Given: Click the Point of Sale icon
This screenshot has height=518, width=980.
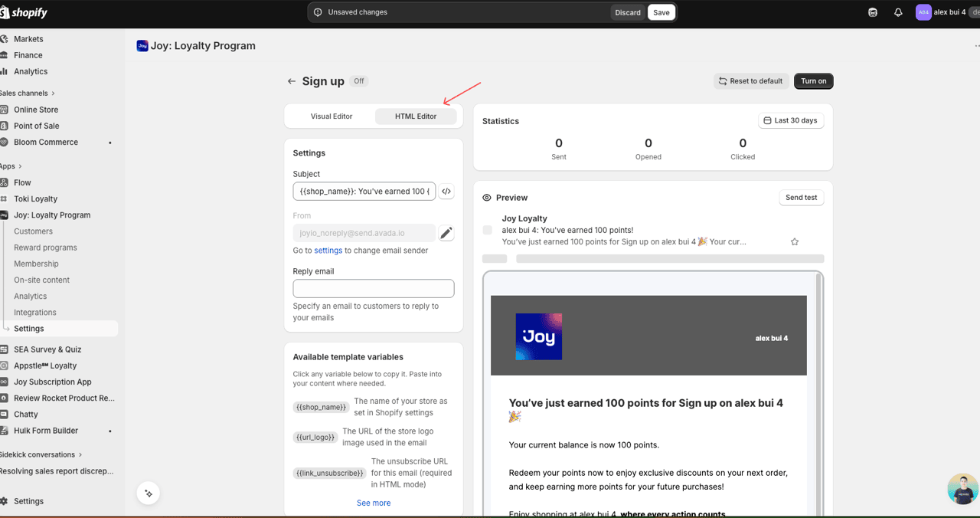Looking at the screenshot, I should tap(4, 126).
